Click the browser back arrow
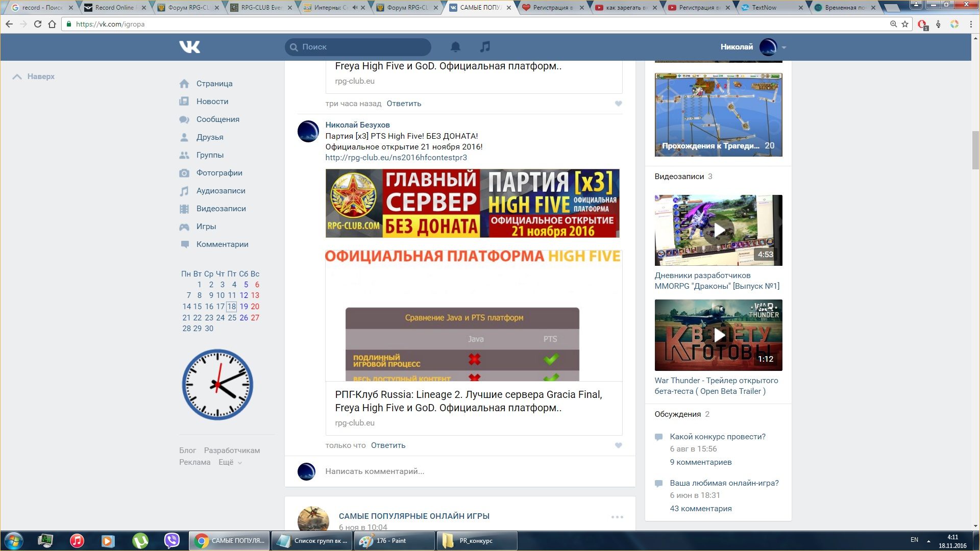The height and width of the screenshot is (551, 980). click(x=9, y=24)
